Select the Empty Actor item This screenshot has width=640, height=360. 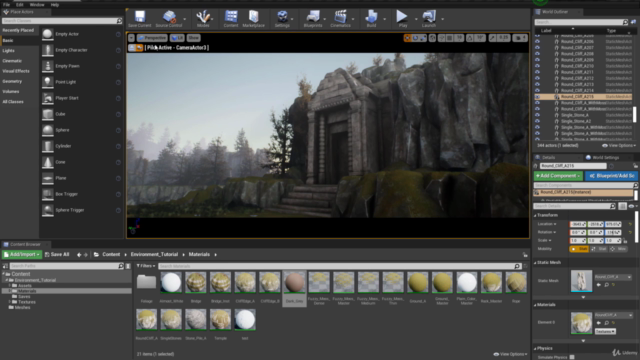coord(81,34)
